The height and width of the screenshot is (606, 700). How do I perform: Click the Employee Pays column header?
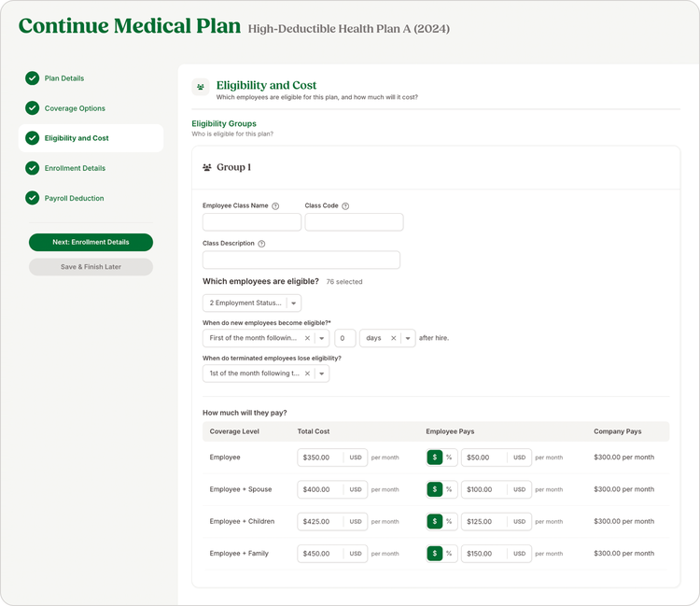click(450, 431)
